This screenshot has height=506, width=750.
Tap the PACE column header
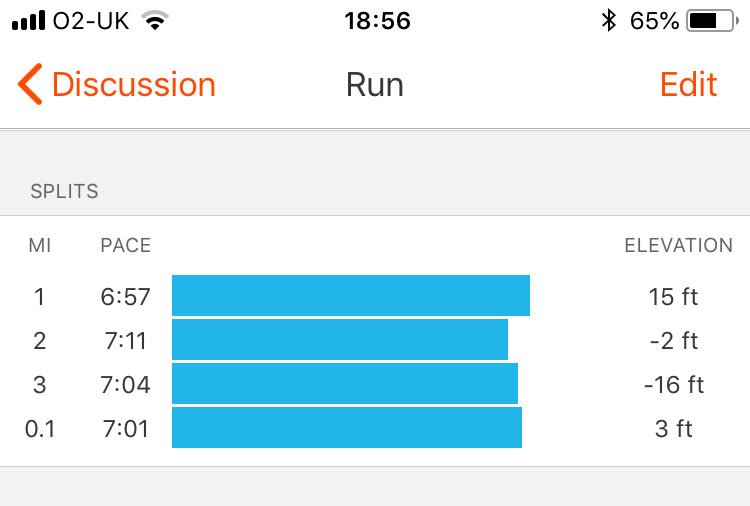125,246
